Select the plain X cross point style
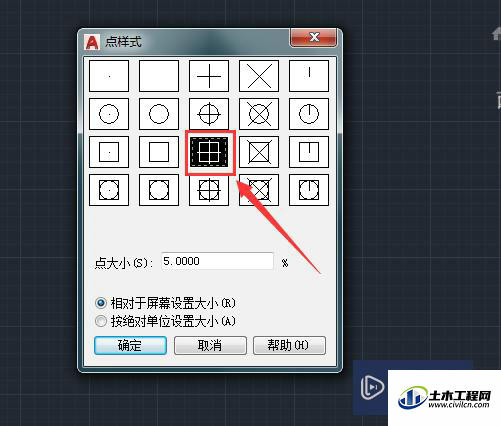Screen dimensions: 501x426 tap(259, 76)
